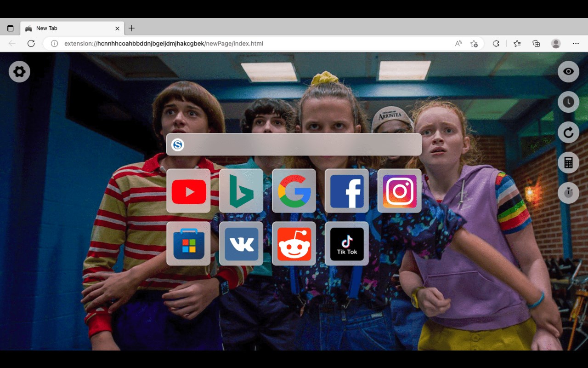
Task: Reload the page with browser refresh button
Action: pyautogui.click(x=31, y=43)
